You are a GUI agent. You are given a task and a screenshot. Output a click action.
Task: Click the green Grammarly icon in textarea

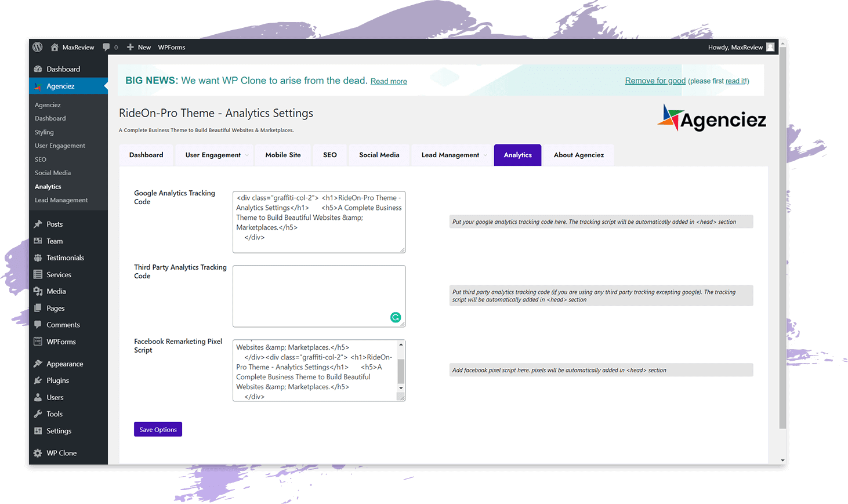pos(396,317)
